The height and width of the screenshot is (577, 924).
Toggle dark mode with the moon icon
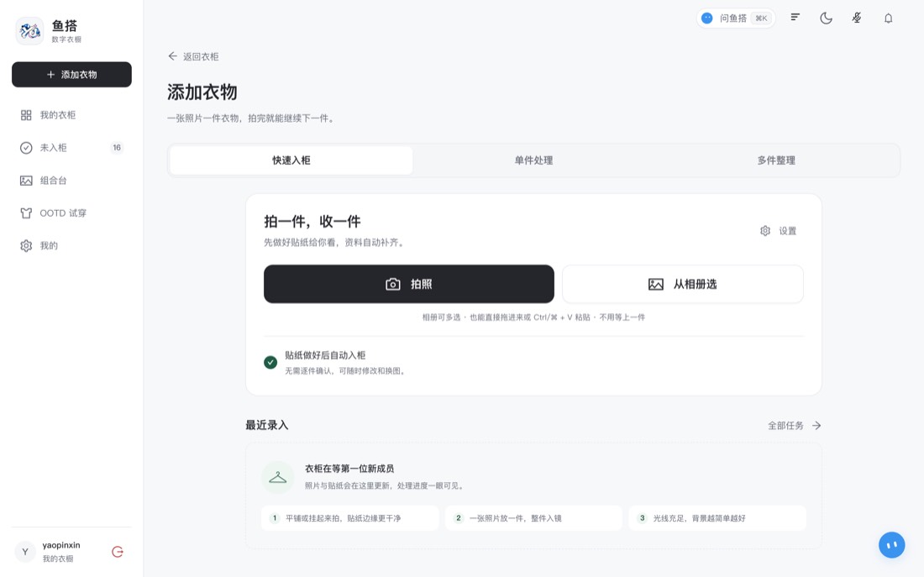point(827,18)
